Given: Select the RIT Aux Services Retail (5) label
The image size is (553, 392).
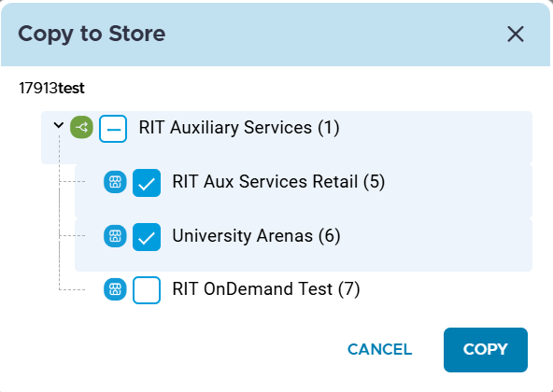Looking at the screenshot, I should 278,182.
